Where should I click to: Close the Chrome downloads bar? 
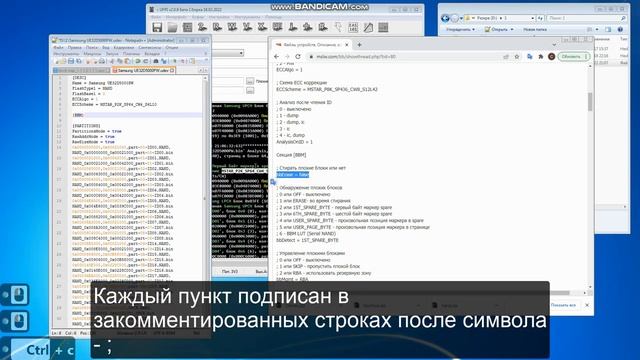[x=587, y=305]
